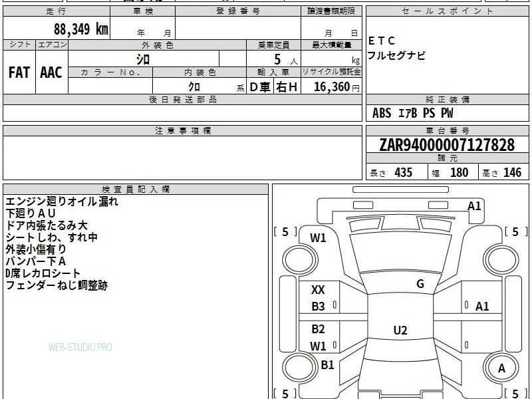Click the note フェンダーねじ調整跡
Screen dimensions: 532x399
pos(57,285)
